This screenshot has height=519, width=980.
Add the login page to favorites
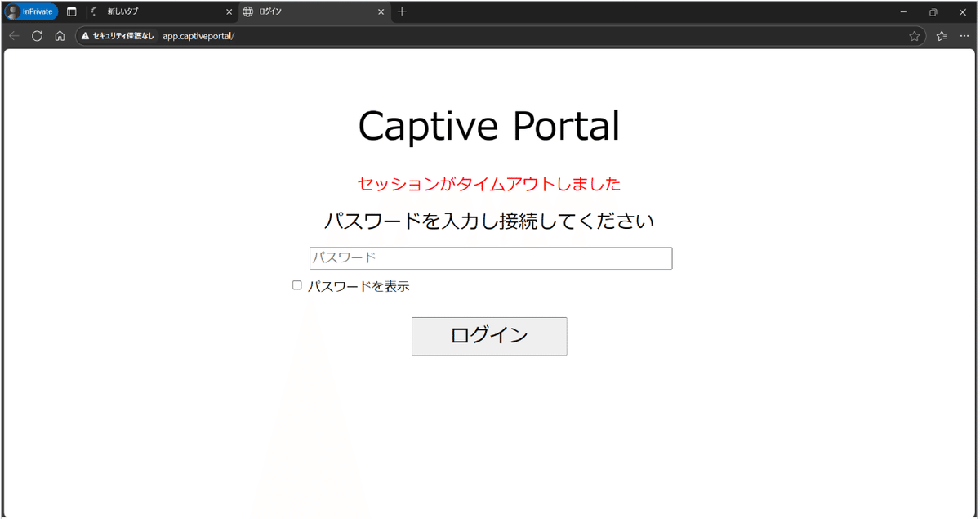click(x=915, y=36)
